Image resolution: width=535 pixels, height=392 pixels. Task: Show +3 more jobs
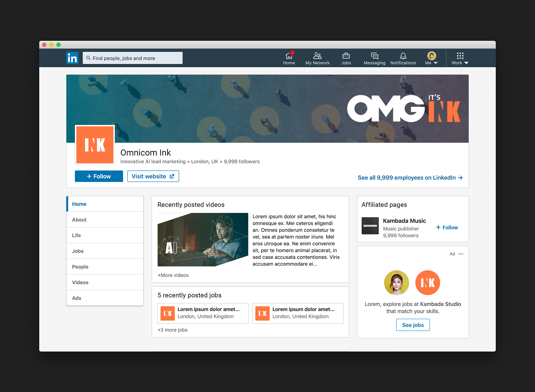tap(172, 330)
